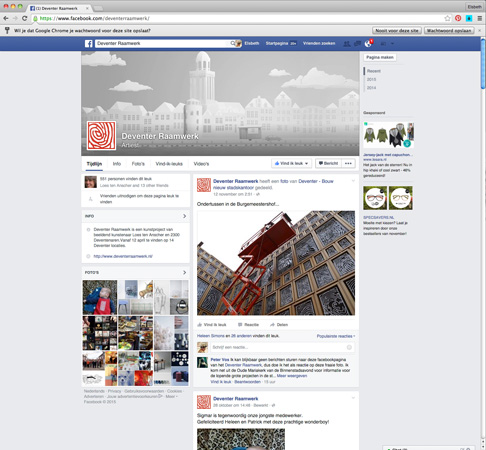
Task: Click the Deventer Raamwerk search field
Action: pos(162,43)
